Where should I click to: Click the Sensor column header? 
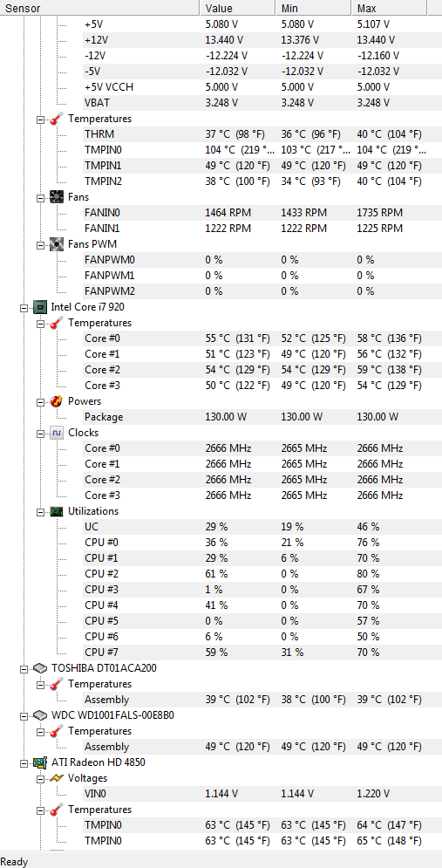pos(99,9)
